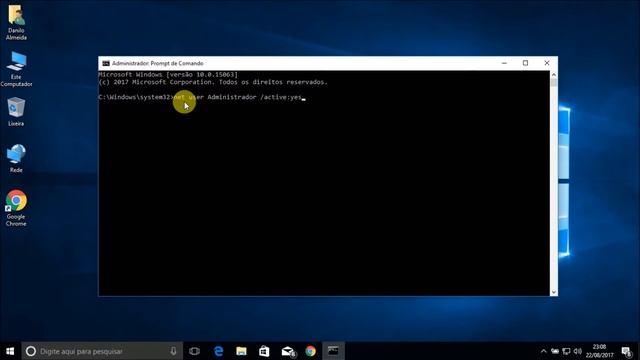Maximize the Command Prompt window
The height and width of the screenshot is (360, 640).
(x=525, y=63)
